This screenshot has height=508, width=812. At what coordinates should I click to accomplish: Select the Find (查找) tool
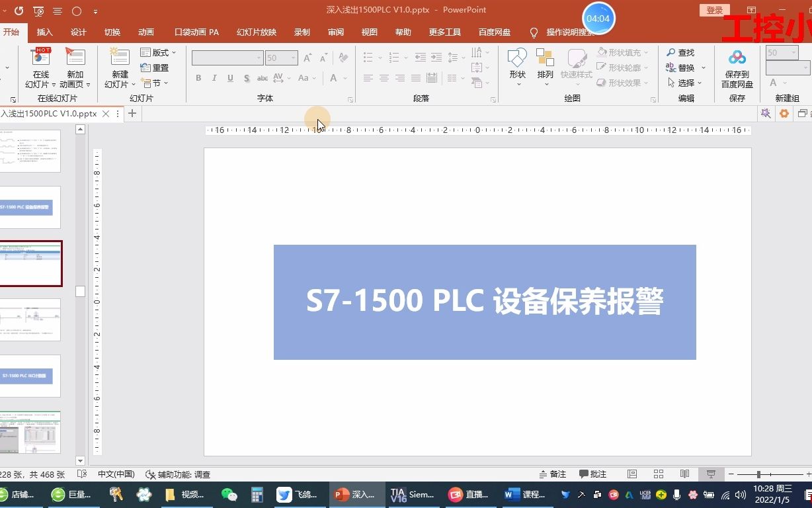tap(683, 52)
